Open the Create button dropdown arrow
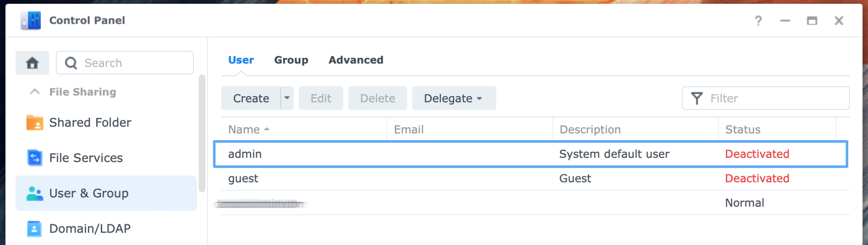Viewport: 868px width, 245px height. (287, 98)
